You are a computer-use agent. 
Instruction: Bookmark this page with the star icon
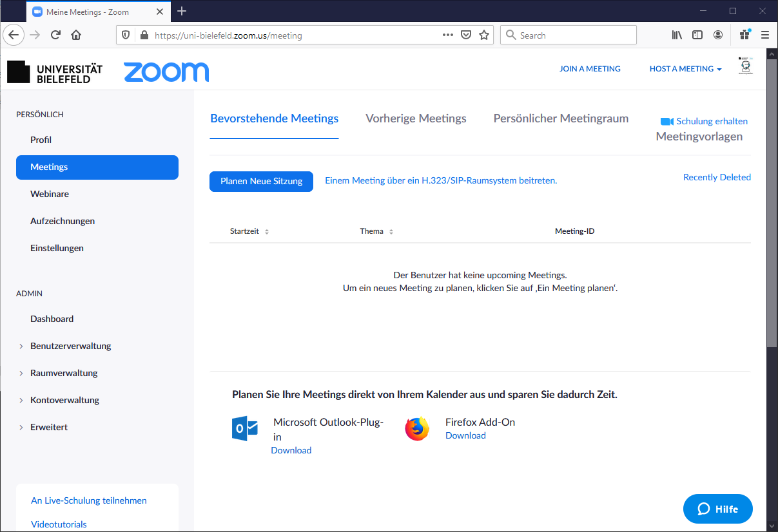pyautogui.click(x=484, y=35)
